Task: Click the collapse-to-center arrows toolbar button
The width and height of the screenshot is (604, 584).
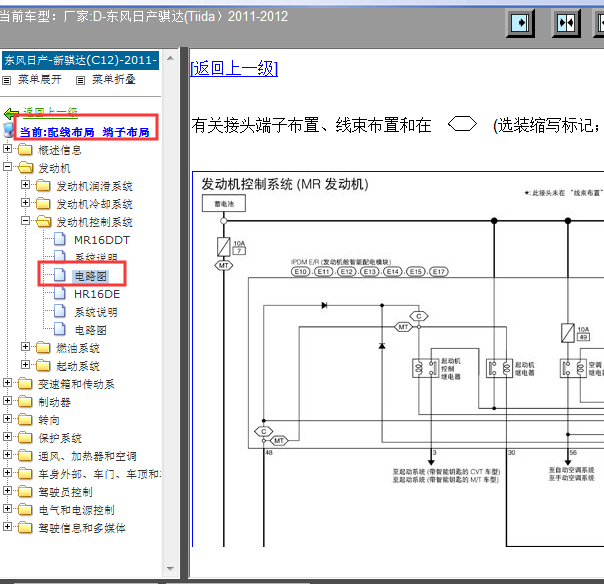Action: pos(566,23)
